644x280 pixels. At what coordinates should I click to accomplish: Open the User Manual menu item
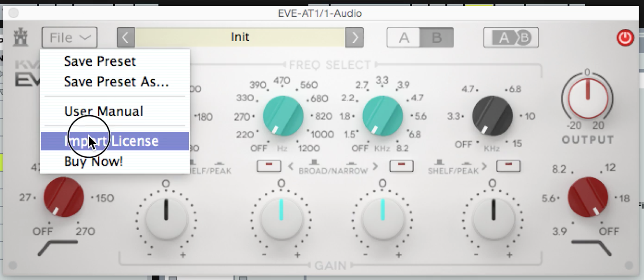coord(104,111)
